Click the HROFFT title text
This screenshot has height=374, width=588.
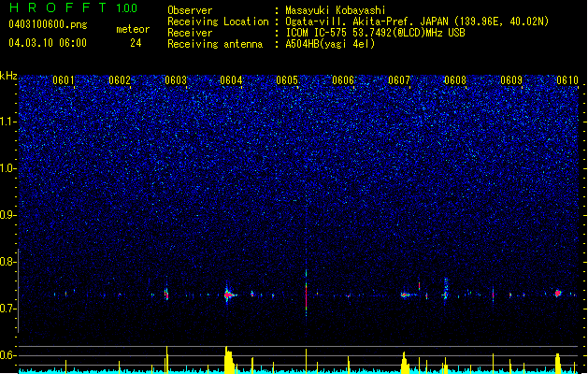[58, 7]
